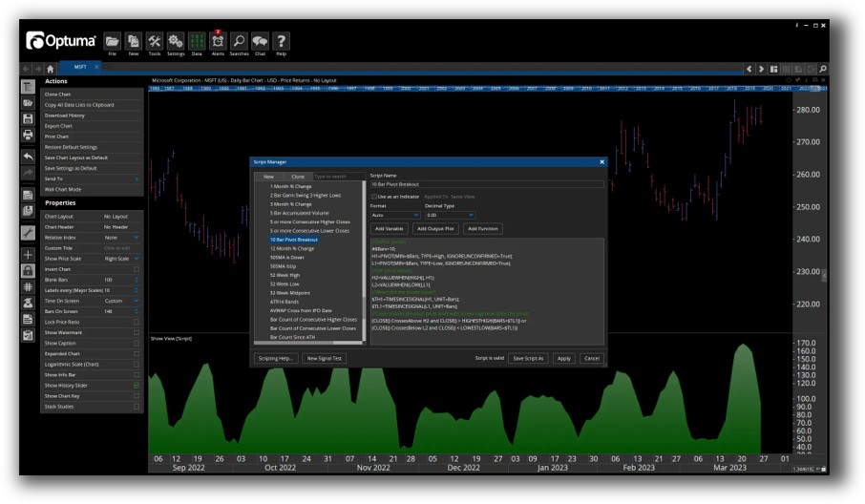This screenshot has height=504, width=865.
Task: Enable the Use as an Indicator checkbox
Action: point(373,197)
